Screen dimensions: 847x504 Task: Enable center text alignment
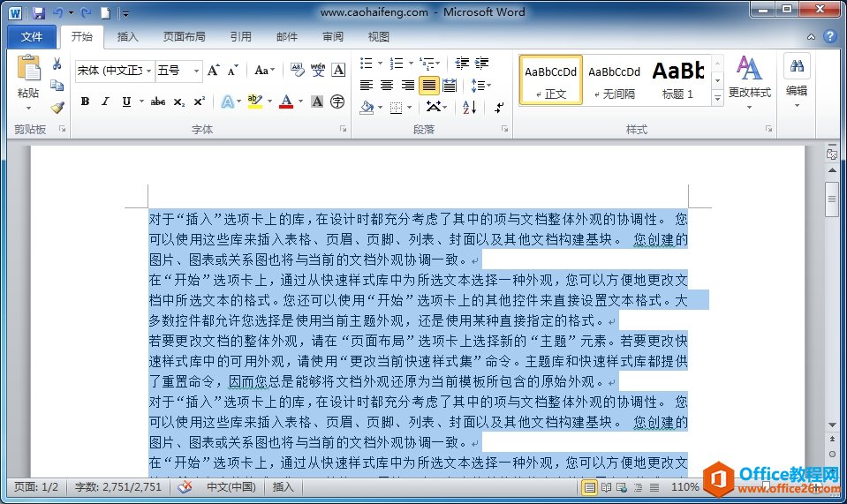387,86
